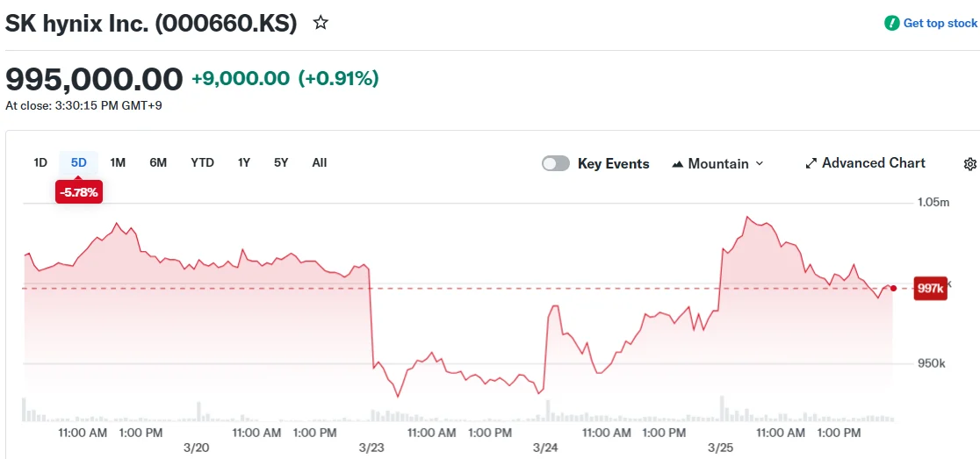The height and width of the screenshot is (459, 980).
Task: Click the 3/20 date label
Action: click(196, 448)
